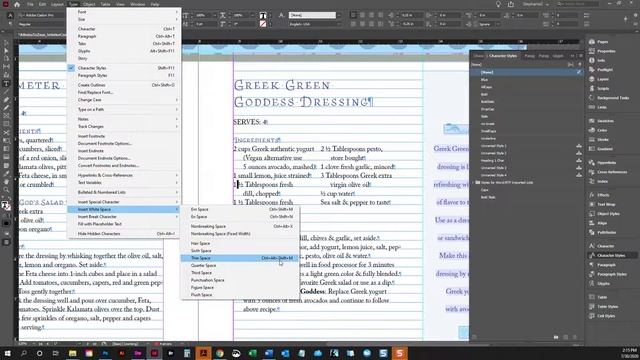The image size is (640, 360).
Task: Open the Index panel
Action: (x=598, y=181)
